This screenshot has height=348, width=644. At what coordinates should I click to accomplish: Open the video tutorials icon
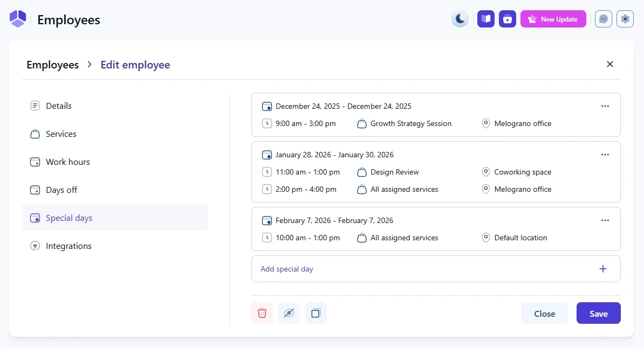click(x=508, y=19)
